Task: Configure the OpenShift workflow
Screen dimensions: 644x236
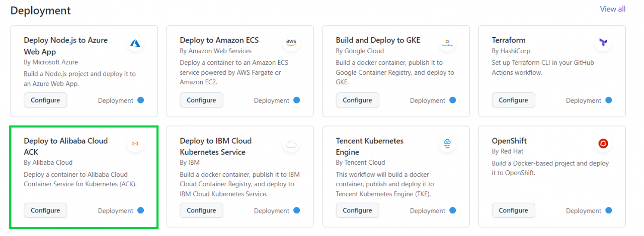Action: 513,210
